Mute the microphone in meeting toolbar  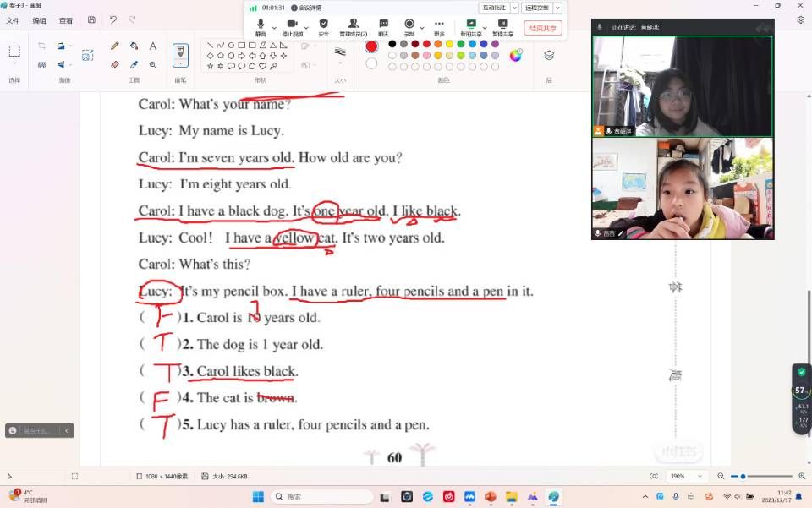261,25
